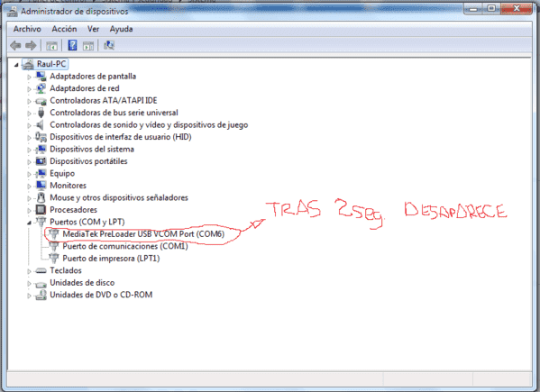Select Dispositivos portátiles label
Screen dimensions: 540x392
(88, 161)
